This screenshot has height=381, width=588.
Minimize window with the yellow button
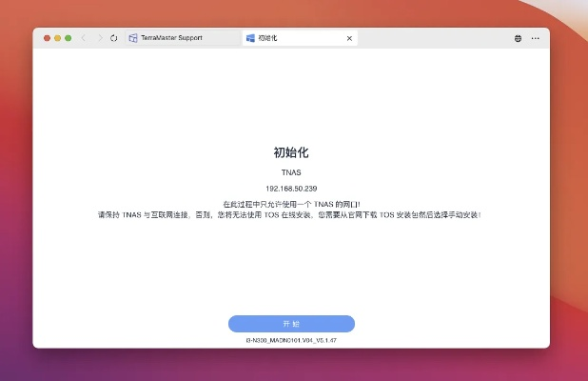click(x=57, y=38)
